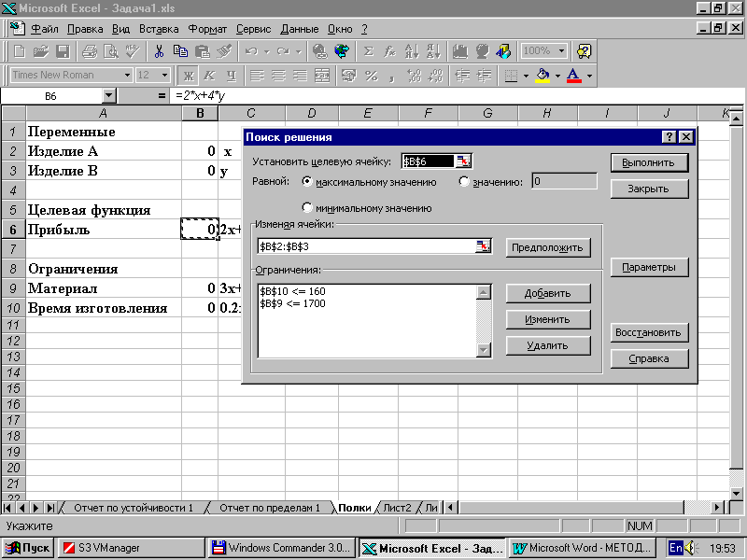Screen dimensions: 747x560
Task: Select the значению radio option
Action: point(463,181)
